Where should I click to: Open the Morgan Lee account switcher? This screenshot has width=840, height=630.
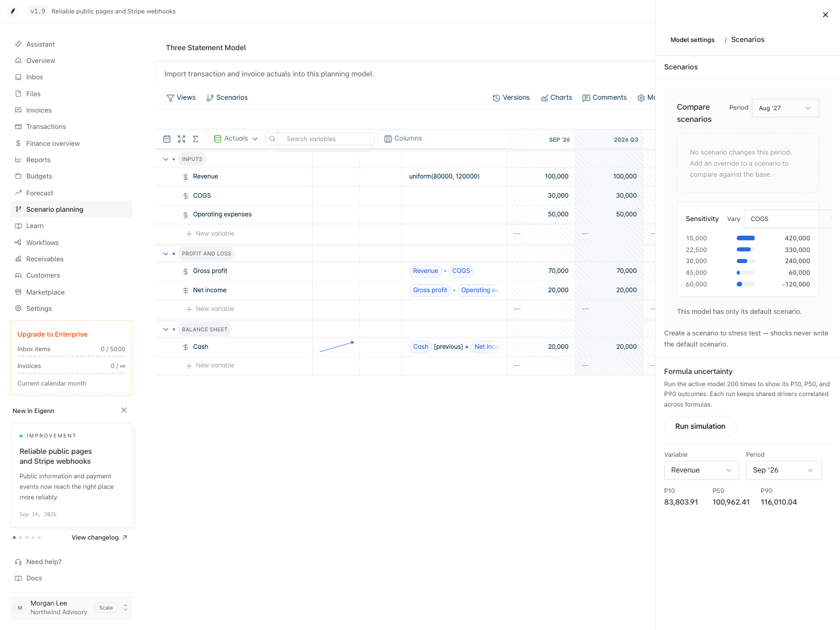tap(71, 608)
